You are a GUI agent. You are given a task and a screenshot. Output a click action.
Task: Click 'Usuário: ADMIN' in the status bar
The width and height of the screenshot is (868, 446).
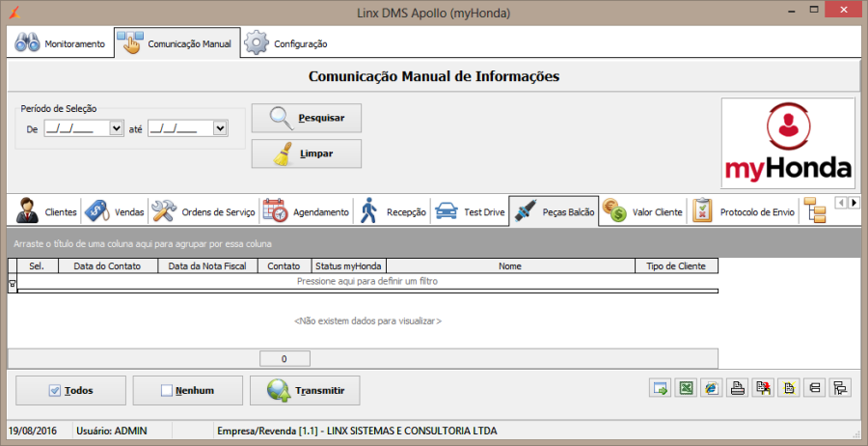pos(112,431)
